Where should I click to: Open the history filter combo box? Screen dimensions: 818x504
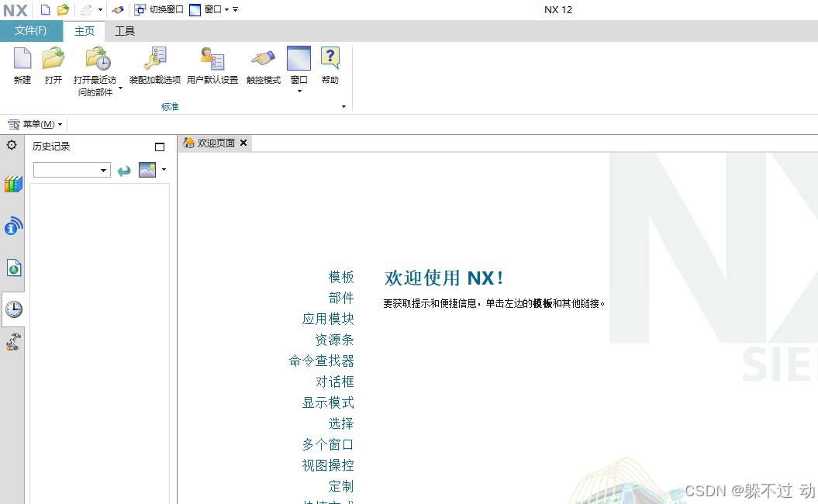pos(72,170)
